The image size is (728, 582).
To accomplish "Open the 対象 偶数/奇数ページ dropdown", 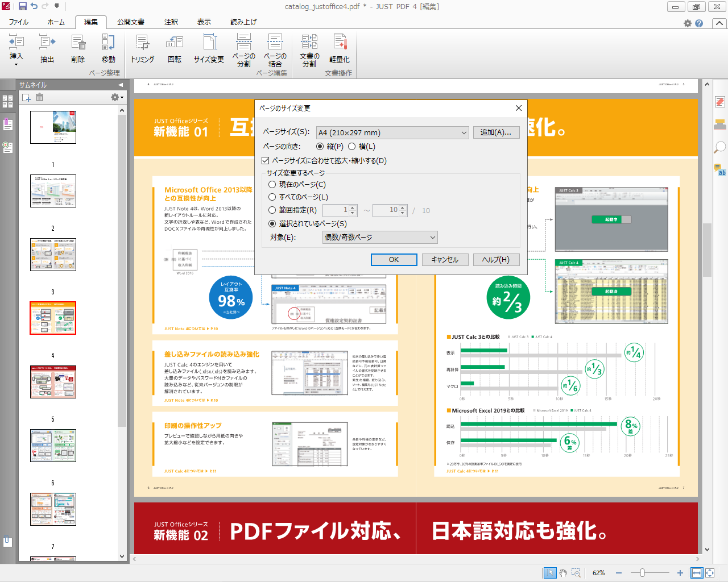I will tap(380, 238).
